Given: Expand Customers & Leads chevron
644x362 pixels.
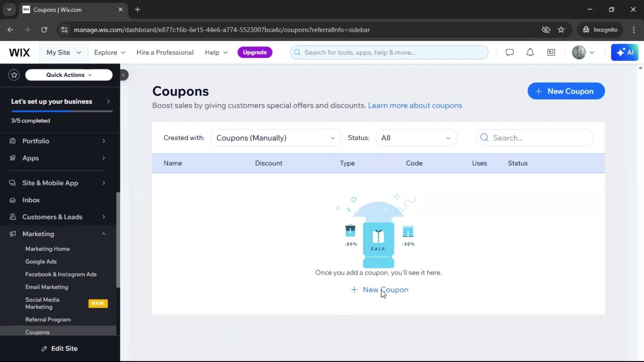Looking at the screenshot, I should 104,217.
